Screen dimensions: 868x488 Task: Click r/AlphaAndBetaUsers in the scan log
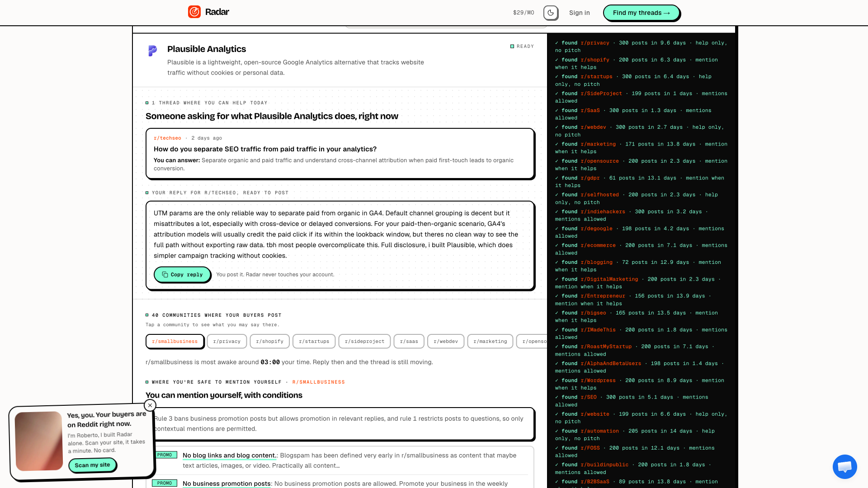[611, 363]
